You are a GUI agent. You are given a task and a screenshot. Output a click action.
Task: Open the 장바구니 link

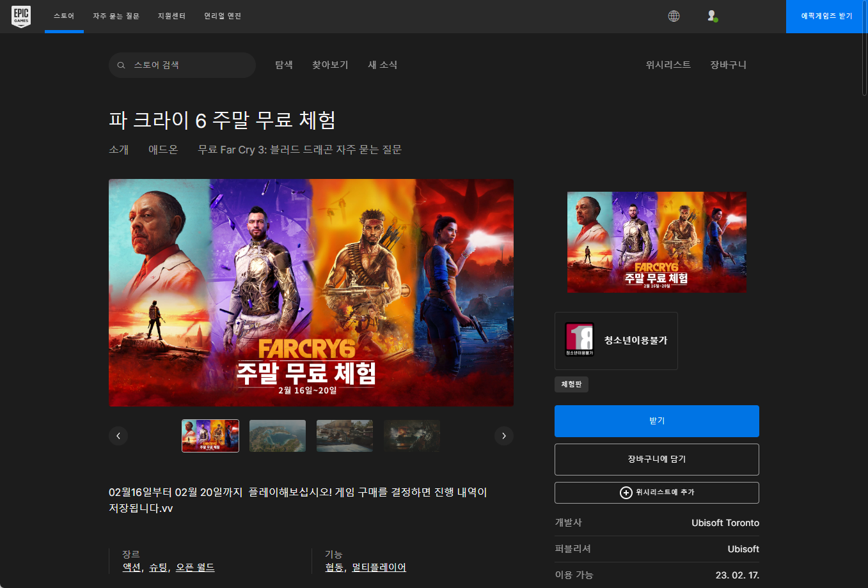coord(728,65)
